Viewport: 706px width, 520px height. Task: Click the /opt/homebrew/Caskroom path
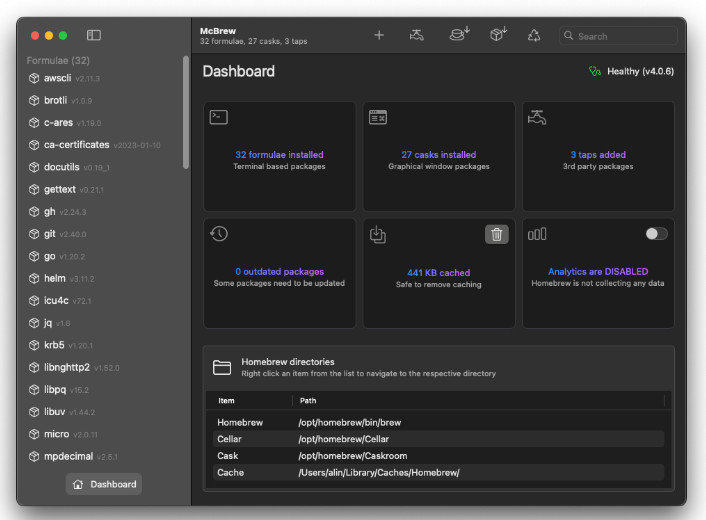(x=353, y=456)
